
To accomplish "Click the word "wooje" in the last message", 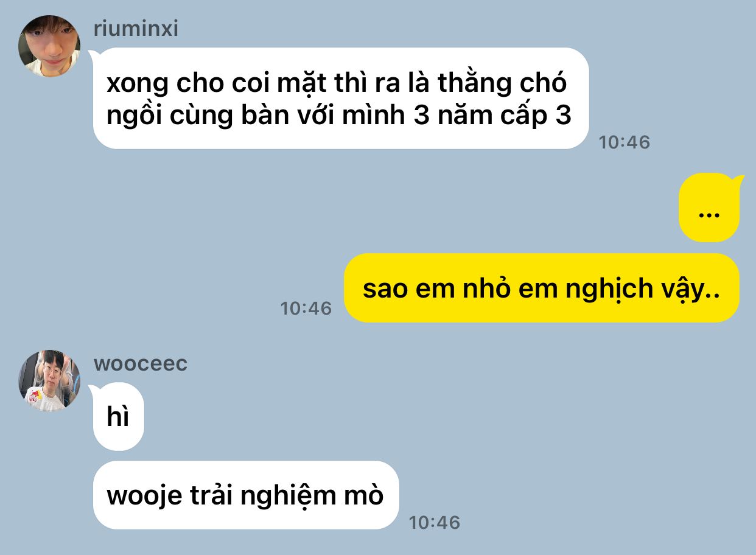I will click(x=144, y=495).
